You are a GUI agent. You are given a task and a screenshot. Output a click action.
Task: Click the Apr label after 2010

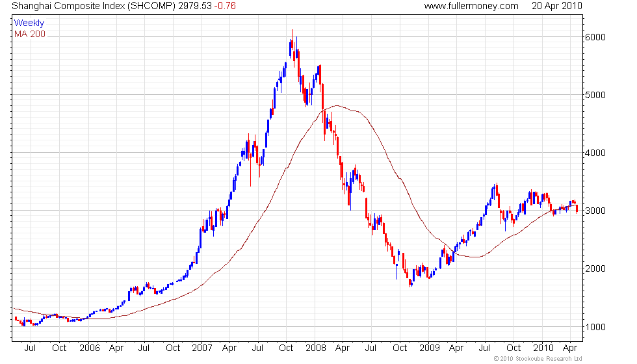click(x=570, y=348)
